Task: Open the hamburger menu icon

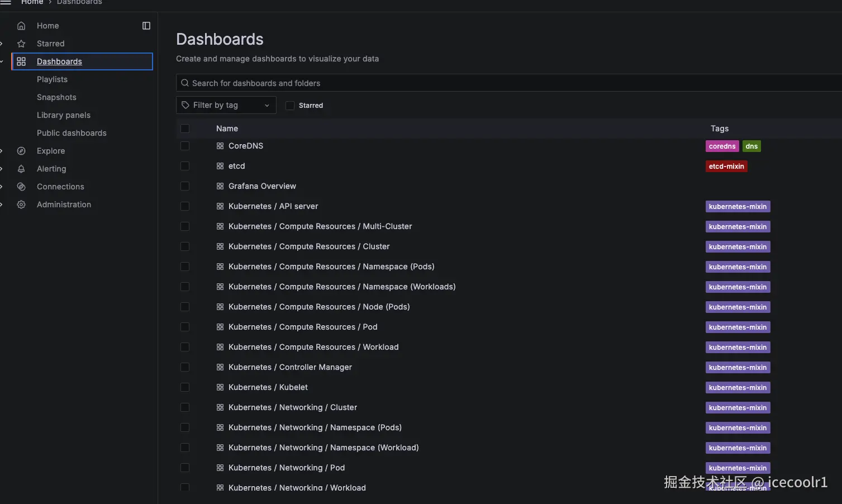Action: (x=6, y=2)
